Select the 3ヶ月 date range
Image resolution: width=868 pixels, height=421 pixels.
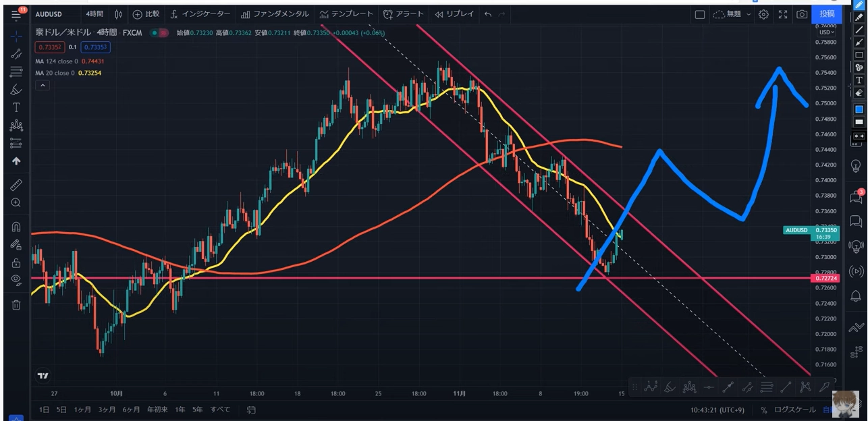click(107, 410)
